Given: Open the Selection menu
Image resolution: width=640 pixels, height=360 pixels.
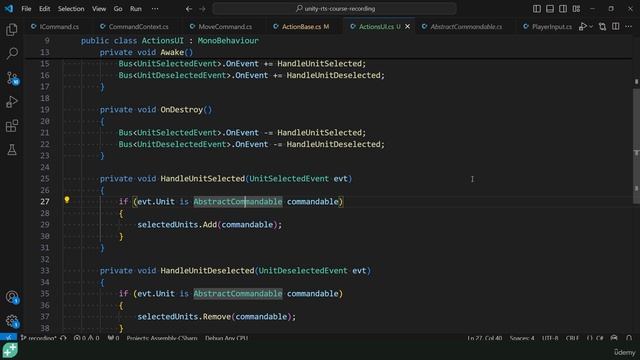Looking at the screenshot, I should (x=71, y=9).
